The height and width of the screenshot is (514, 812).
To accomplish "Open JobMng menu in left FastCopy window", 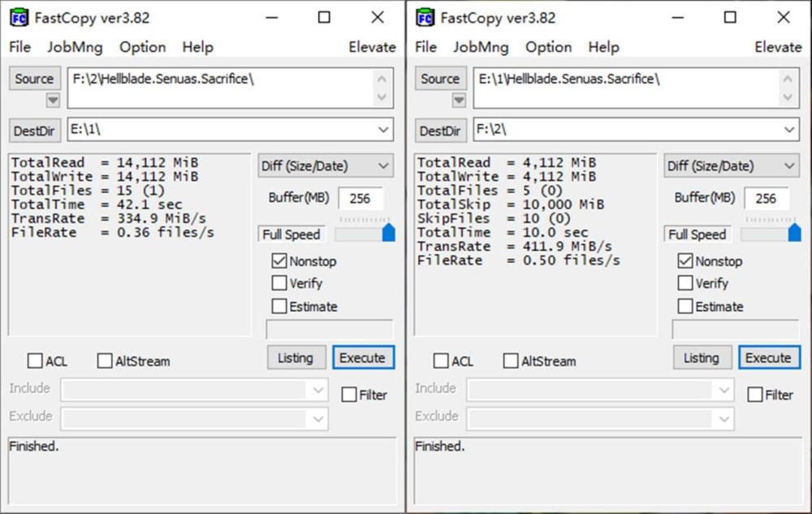I will click(x=75, y=47).
